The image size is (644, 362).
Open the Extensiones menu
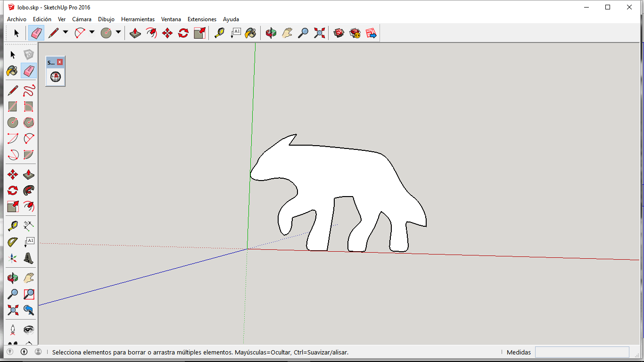tap(202, 19)
